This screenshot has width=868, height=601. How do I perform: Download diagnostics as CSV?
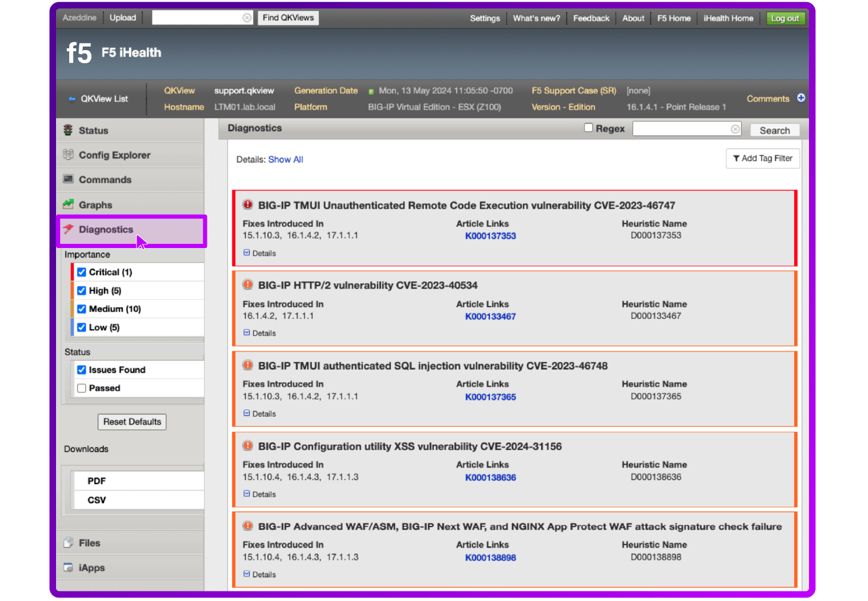pos(139,500)
